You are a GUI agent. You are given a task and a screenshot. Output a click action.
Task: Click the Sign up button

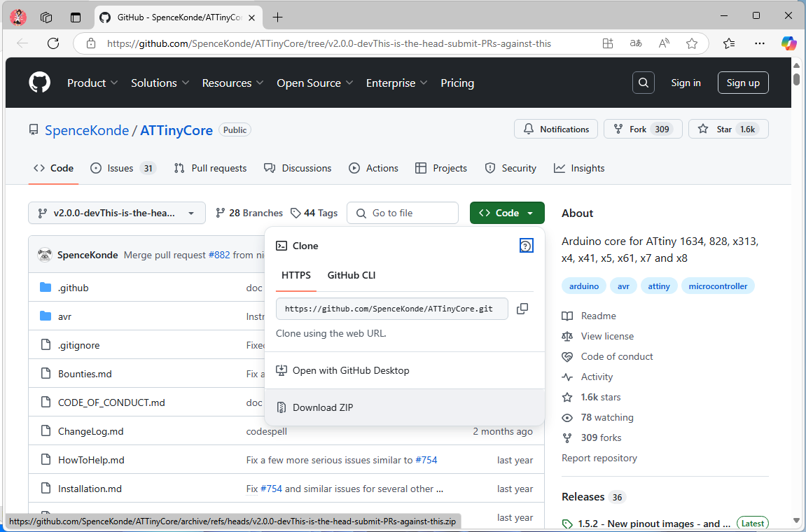(x=743, y=83)
